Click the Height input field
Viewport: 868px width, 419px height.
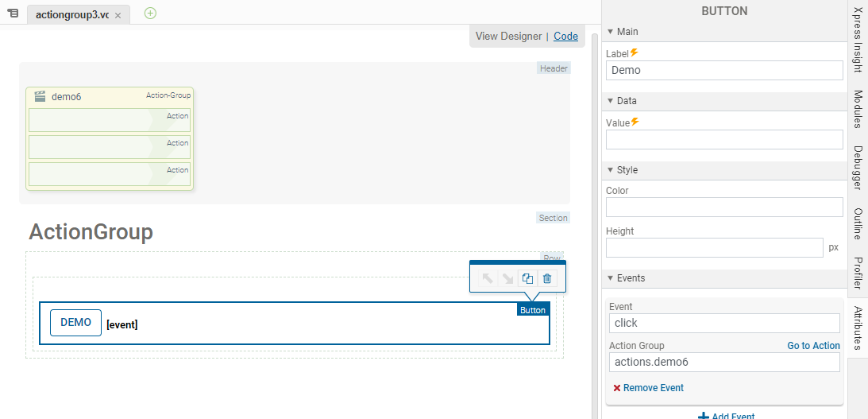(x=714, y=247)
